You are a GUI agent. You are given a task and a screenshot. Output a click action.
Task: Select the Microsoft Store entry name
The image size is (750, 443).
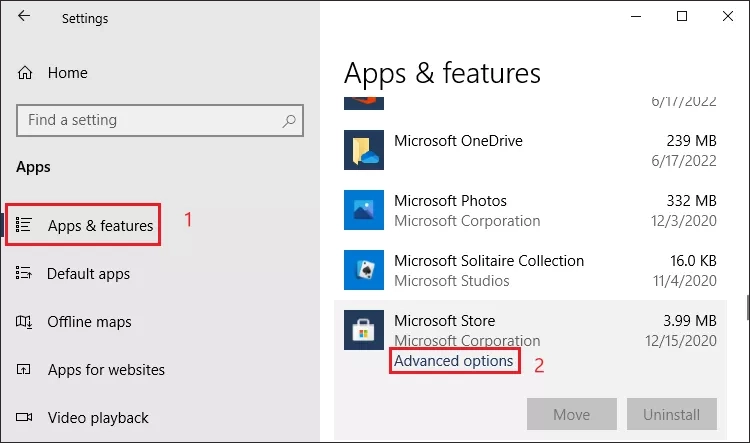tap(444, 321)
